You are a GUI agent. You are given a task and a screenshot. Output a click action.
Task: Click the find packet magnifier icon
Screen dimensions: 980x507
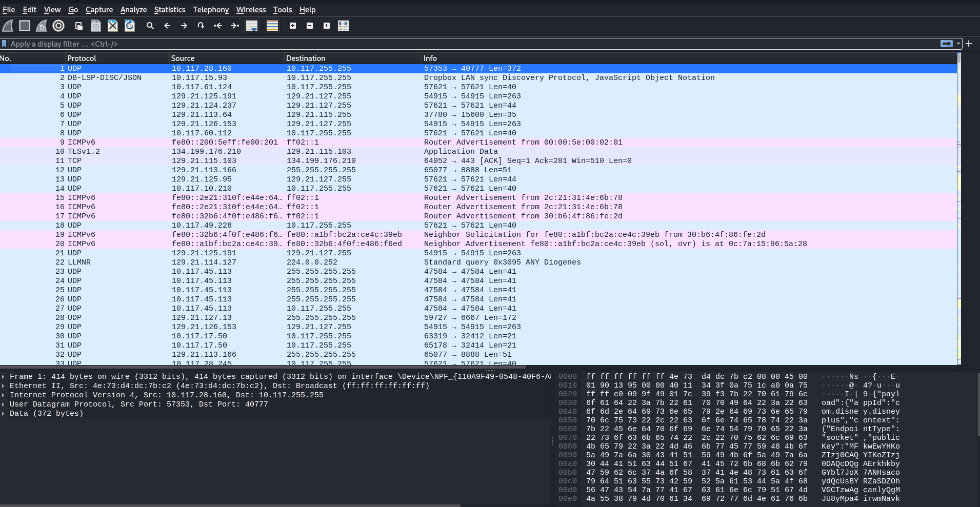pos(150,26)
